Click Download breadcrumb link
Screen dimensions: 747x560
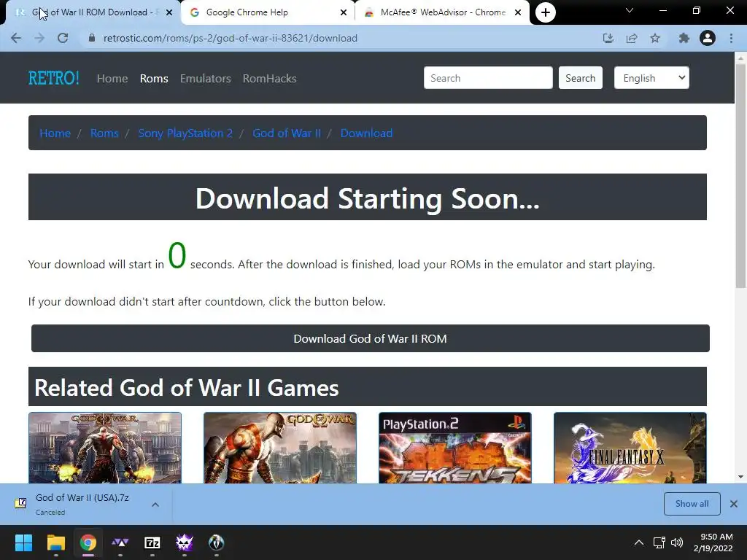point(366,133)
